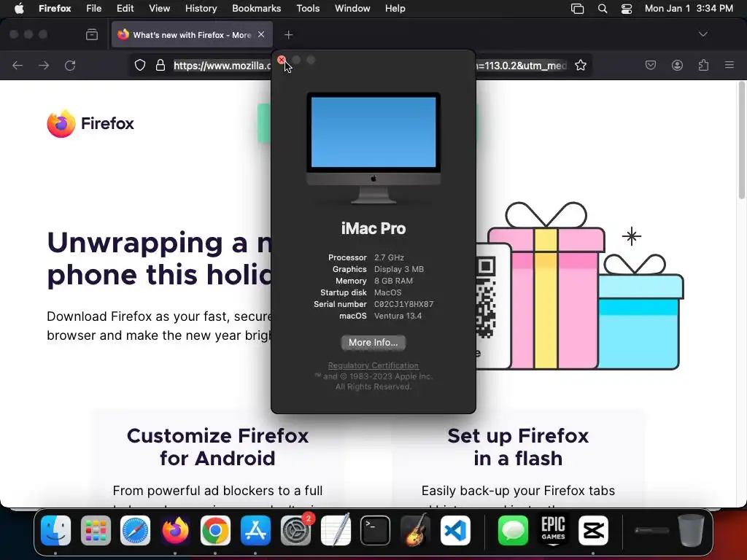This screenshot has height=560, width=747.
Task: Click the Customize Firefox for Android heading
Action: click(x=217, y=447)
